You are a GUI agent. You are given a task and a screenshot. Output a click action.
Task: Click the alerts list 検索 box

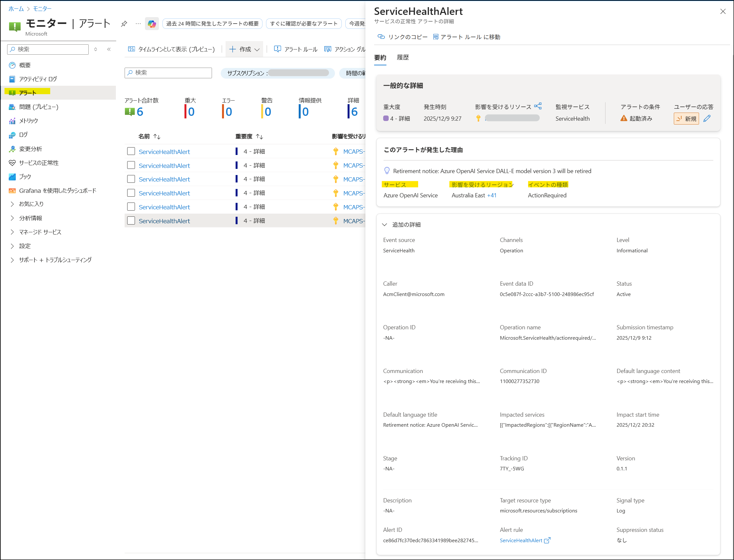tap(168, 73)
